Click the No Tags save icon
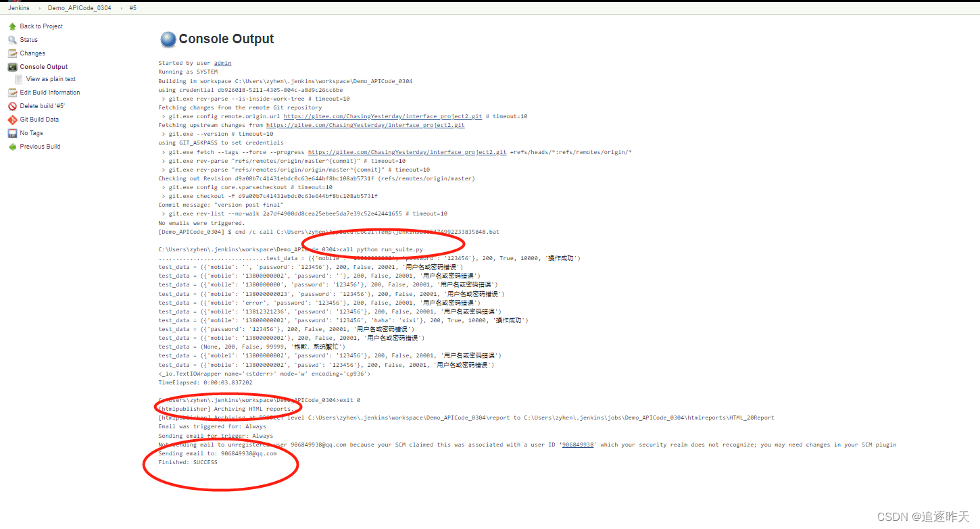 [12, 133]
